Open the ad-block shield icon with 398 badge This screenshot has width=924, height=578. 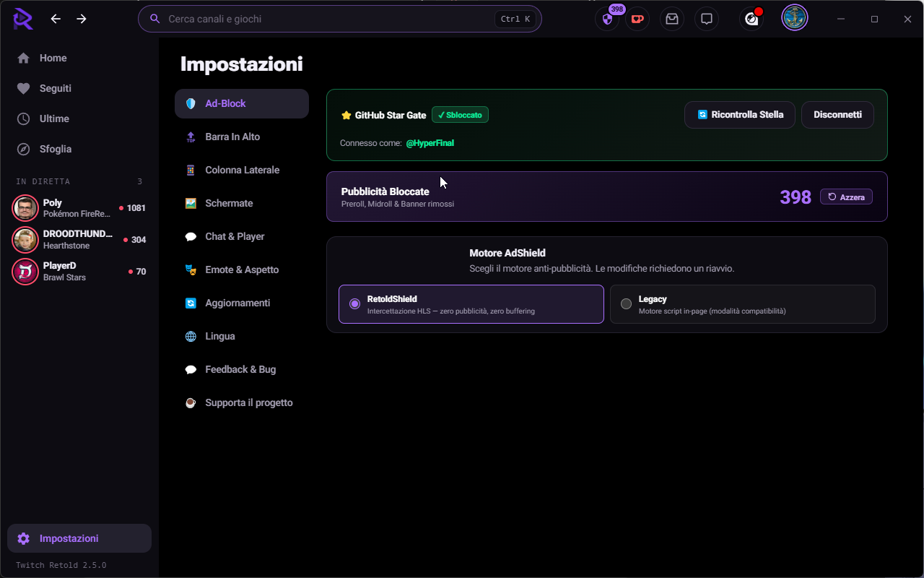coord(607,19)
